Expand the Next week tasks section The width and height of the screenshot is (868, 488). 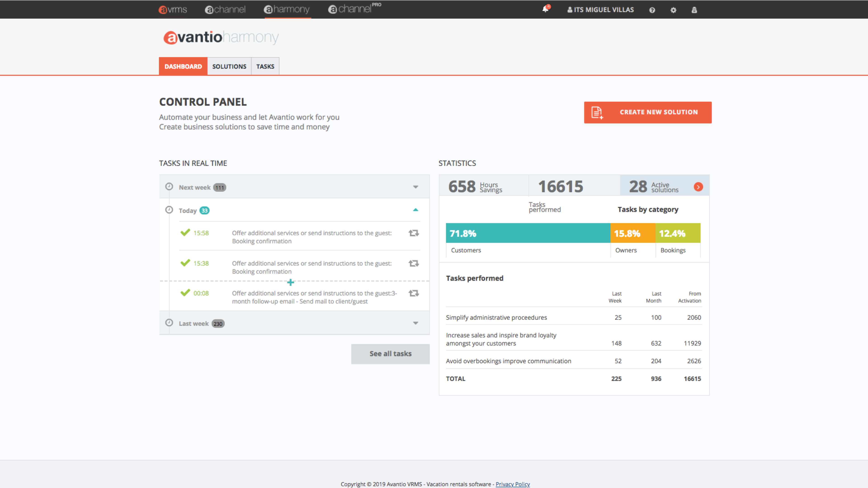pyautogui.click(x=415, y=187)
